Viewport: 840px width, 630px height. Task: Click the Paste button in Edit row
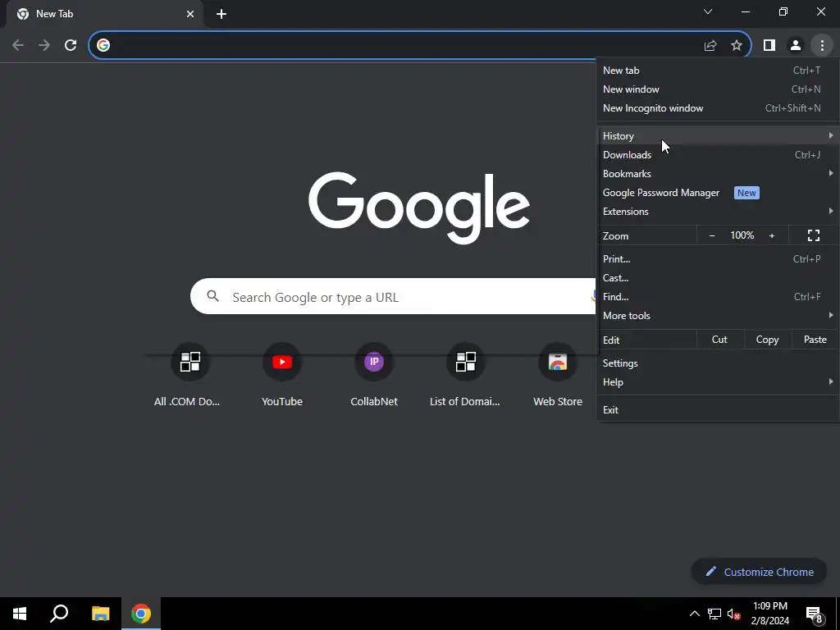point(815,340)
